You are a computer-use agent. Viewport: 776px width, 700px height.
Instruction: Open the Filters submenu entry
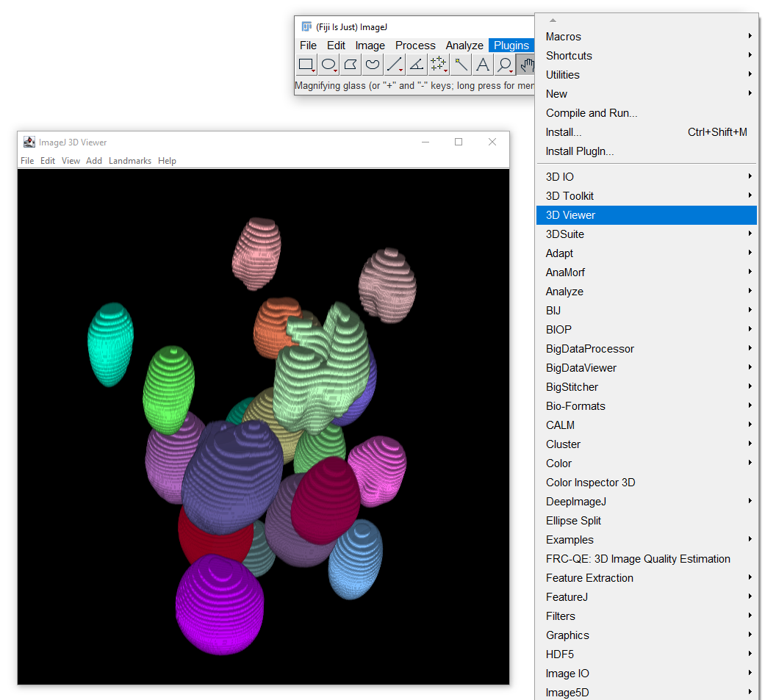coord(647,616)
